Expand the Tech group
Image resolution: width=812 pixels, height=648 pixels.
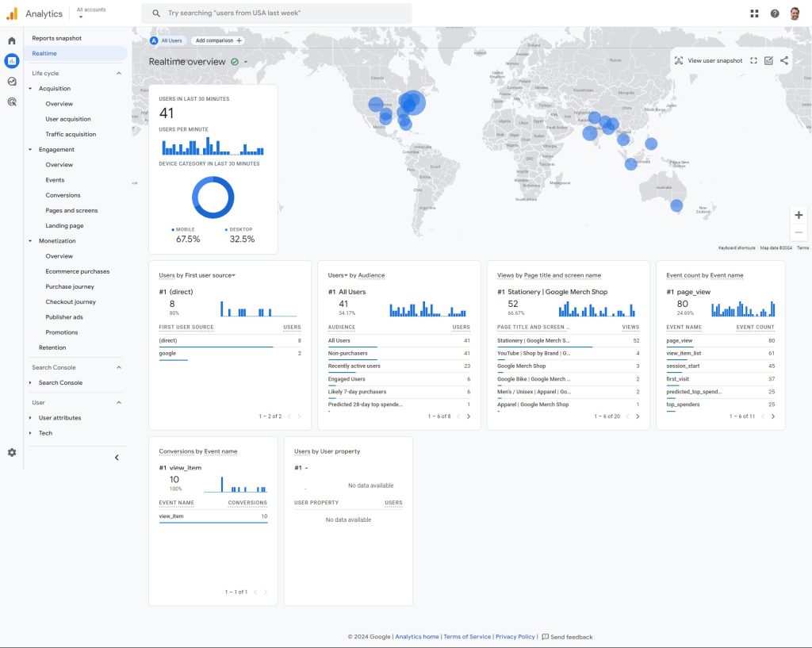tap(30, 433)
